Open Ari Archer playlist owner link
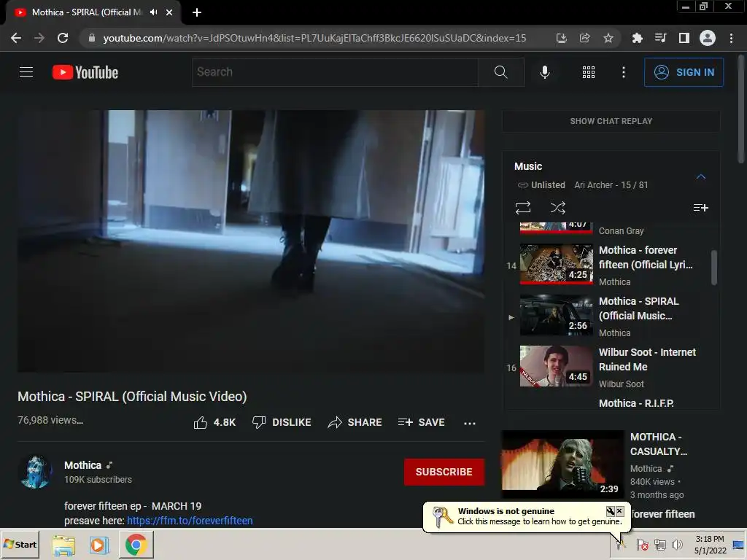 tap(593, 184)
